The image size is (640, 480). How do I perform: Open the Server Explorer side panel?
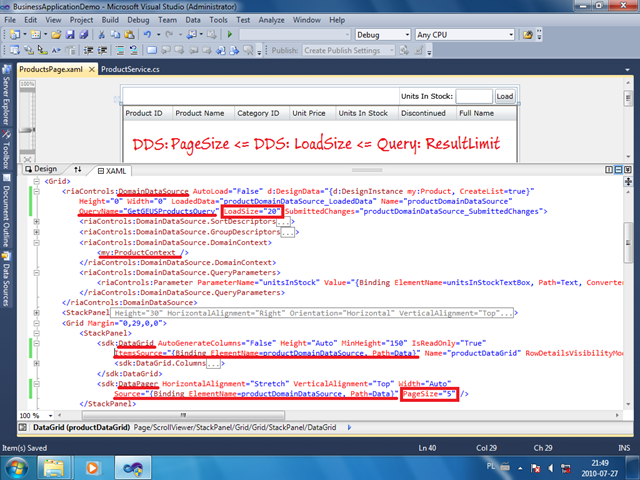coord(6,95)
